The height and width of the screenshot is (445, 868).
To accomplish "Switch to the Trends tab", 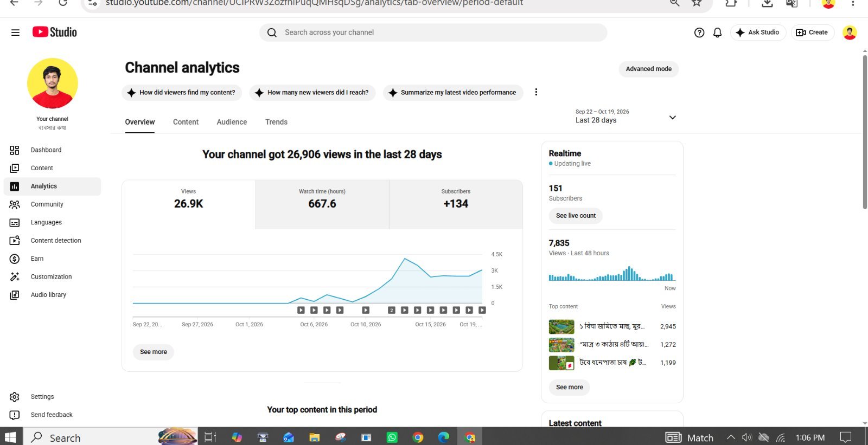I will point(276,122).
